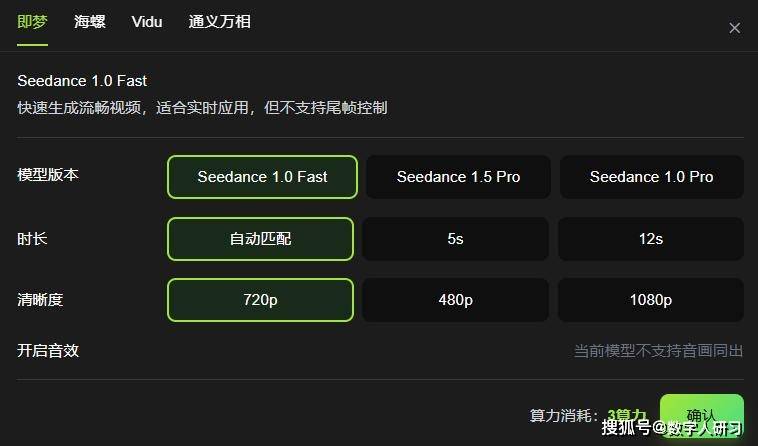Set duration to 自动匹配
Image resolution: width=758 pixels, height=446 pixels.
tap(260, 239)
